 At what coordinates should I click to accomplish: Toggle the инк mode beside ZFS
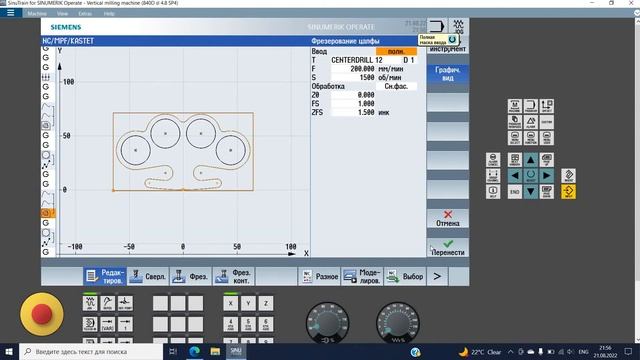coord(384,112)
